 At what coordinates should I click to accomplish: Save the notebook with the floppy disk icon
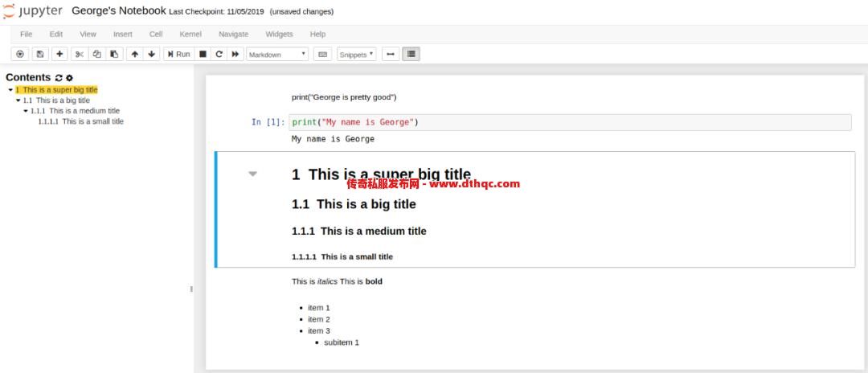pyautogui.click(x=39, y=54)
